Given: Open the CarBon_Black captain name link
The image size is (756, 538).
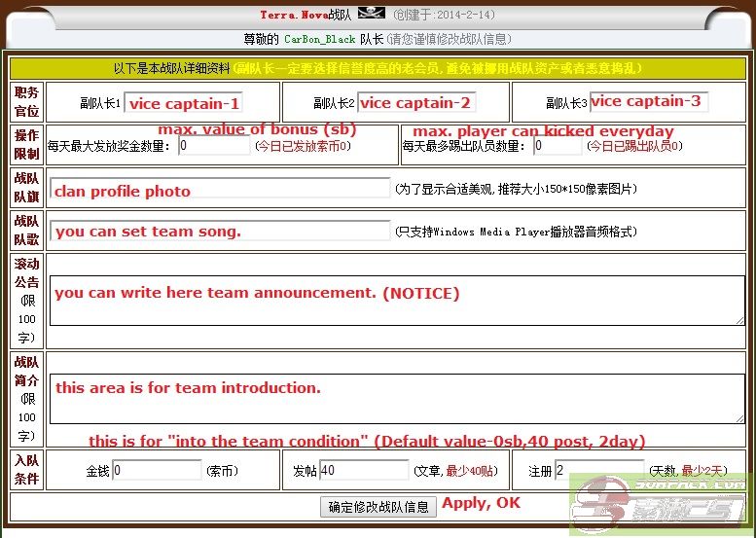Looking at the screenshot, I should [319, 40].
